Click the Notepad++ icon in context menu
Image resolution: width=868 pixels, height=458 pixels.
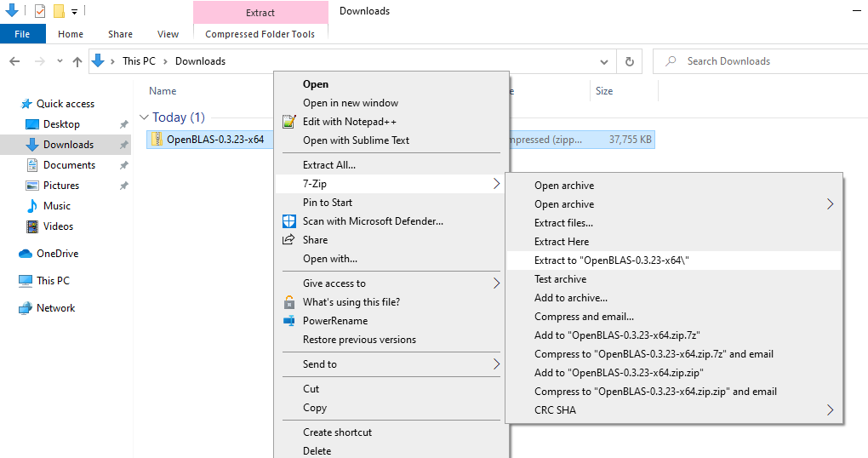pos(289,121)
